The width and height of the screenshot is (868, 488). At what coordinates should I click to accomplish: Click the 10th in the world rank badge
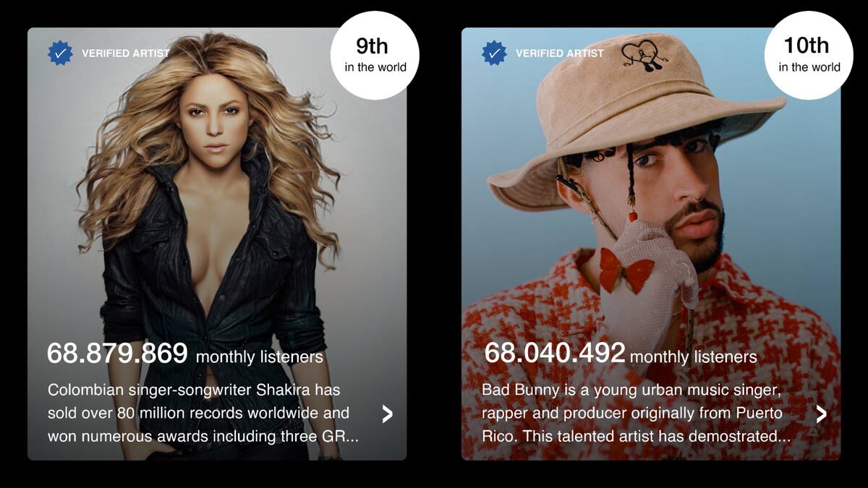809,55
